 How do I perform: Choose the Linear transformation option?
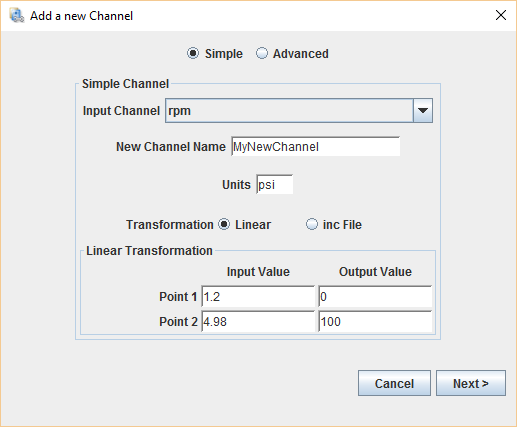224,224
